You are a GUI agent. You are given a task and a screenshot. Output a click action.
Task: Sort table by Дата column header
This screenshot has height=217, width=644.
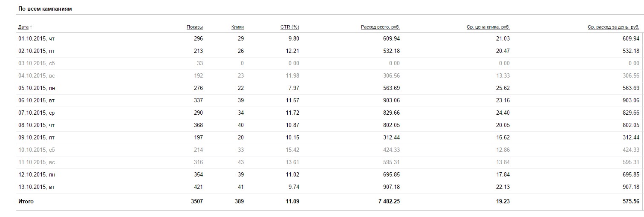[23, 27]
